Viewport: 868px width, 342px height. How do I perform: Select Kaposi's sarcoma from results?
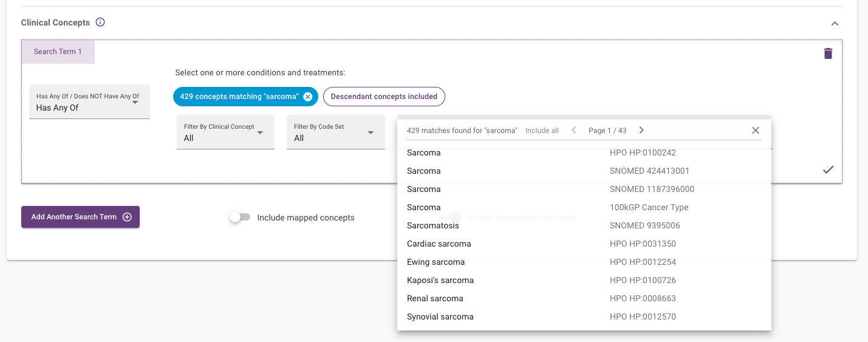[440, 281]
